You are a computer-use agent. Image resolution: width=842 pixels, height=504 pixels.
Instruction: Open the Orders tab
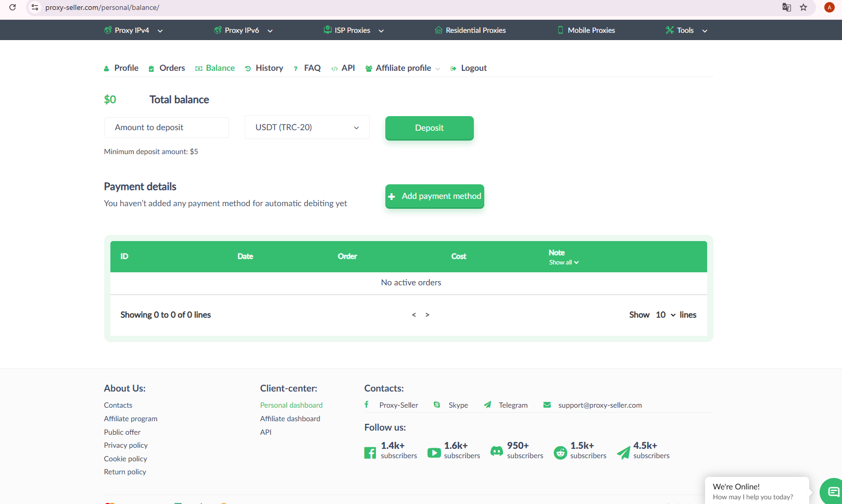point(172,68)
